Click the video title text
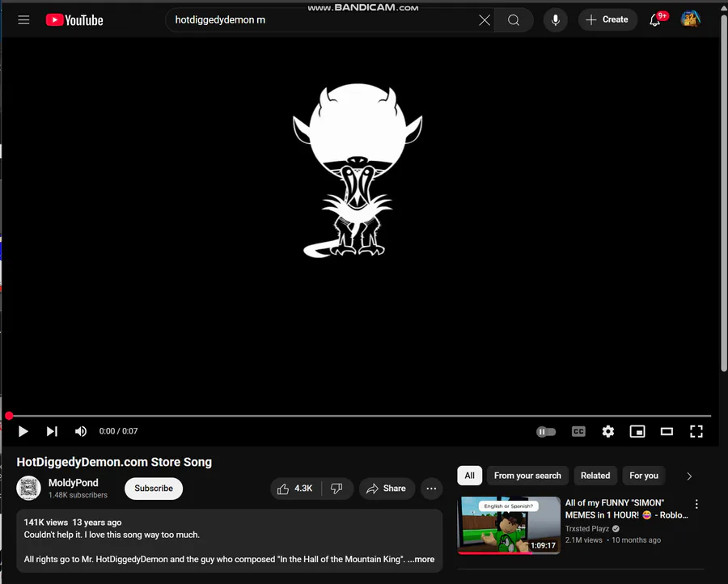This screenshot has width=728, height=584. pyautogui.click(x=114, y=463)
